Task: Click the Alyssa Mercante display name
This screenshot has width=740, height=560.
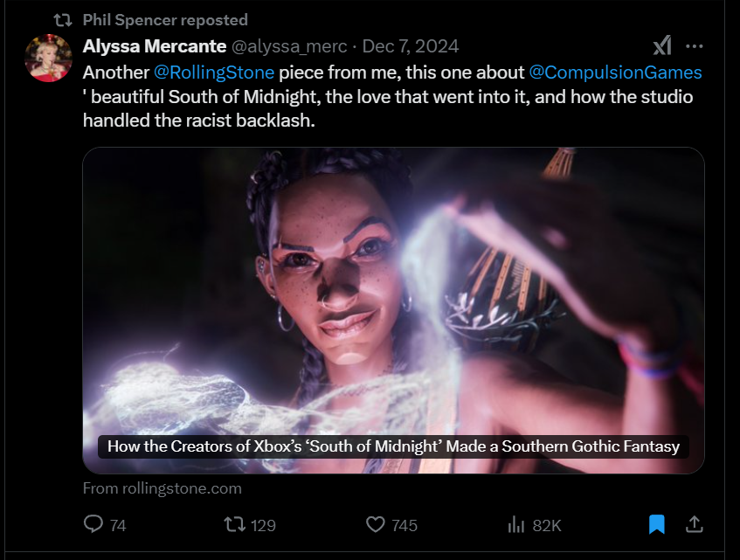Action: [154, 46]
